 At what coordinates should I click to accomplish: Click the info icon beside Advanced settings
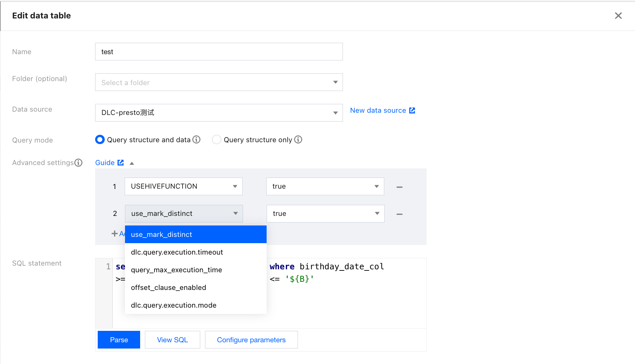[x=78, y=163]
